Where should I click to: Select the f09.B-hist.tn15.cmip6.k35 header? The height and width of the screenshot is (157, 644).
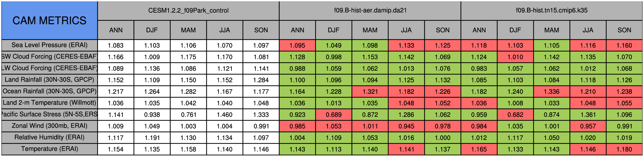[552, 11]
